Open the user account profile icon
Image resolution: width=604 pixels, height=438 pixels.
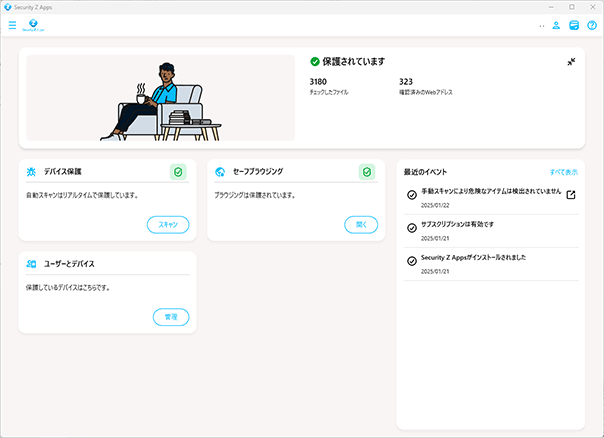pyautogui.click(x=556, y=25)
